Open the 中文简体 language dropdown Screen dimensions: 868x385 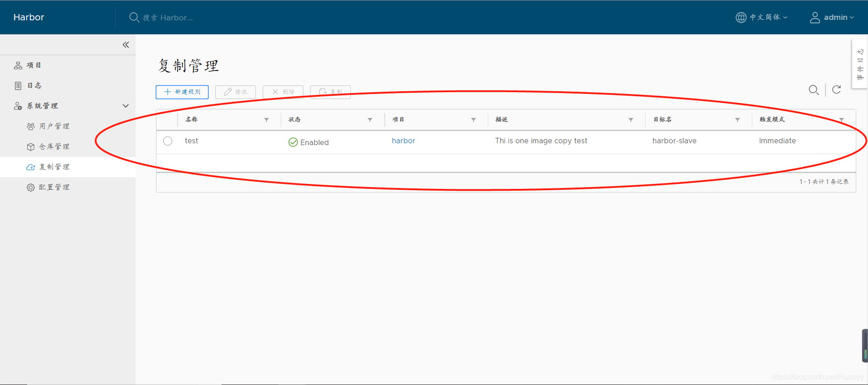click(762, 17)
